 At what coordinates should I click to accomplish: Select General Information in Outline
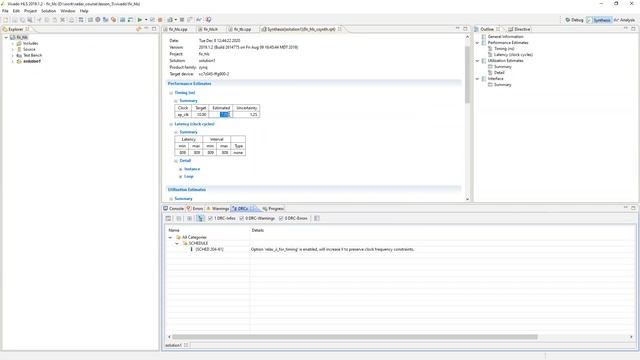click(x=505, y=36)
